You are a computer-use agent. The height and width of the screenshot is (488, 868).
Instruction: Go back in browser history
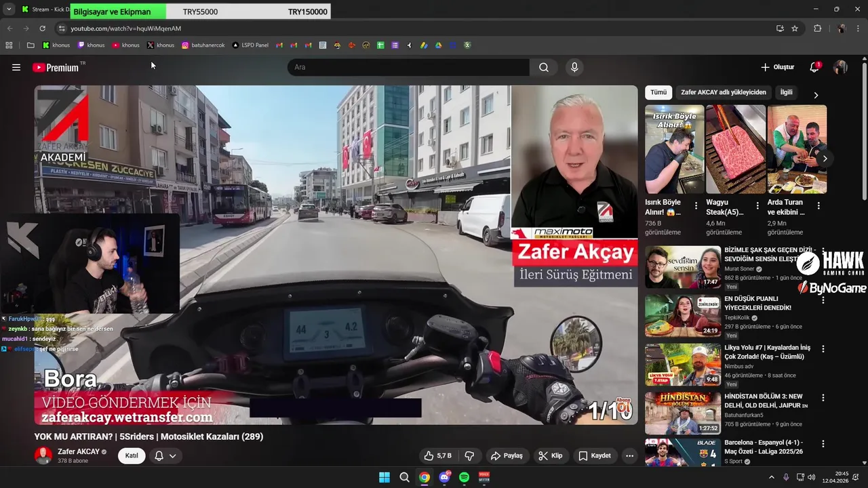tap(9, 28)
